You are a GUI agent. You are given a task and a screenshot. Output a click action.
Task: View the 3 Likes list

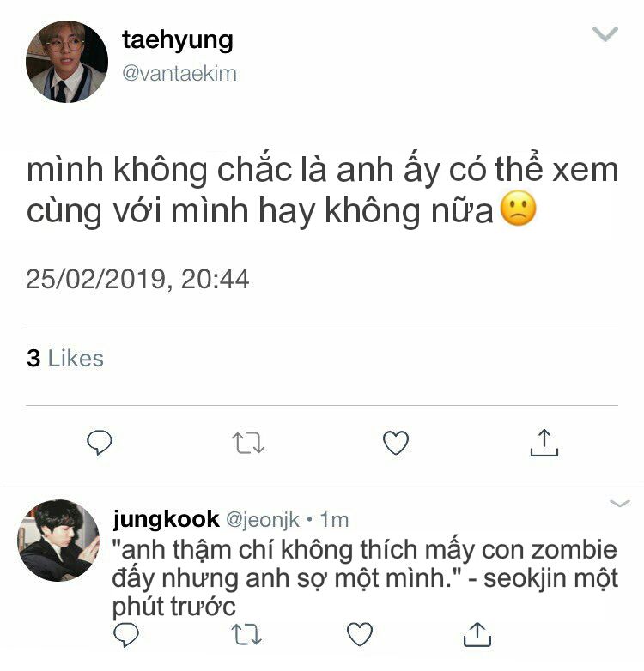pyautogui.click(x=65, y=358)
